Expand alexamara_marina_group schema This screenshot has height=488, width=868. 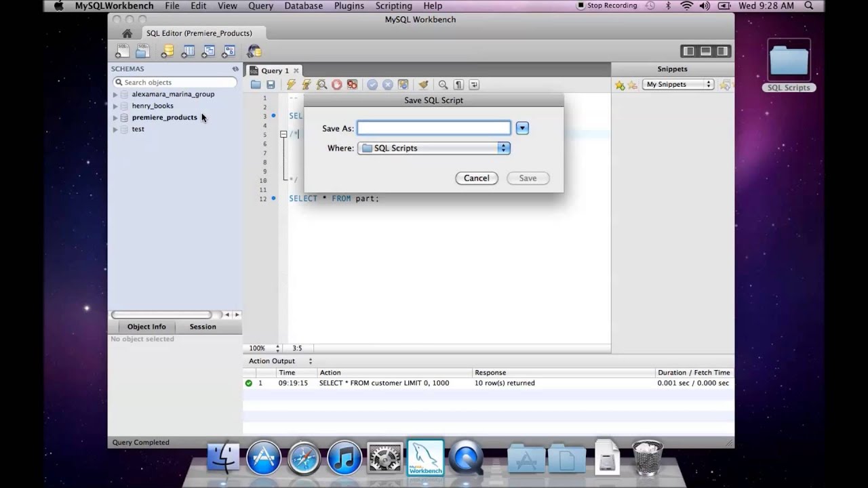(x=115, y=94)
